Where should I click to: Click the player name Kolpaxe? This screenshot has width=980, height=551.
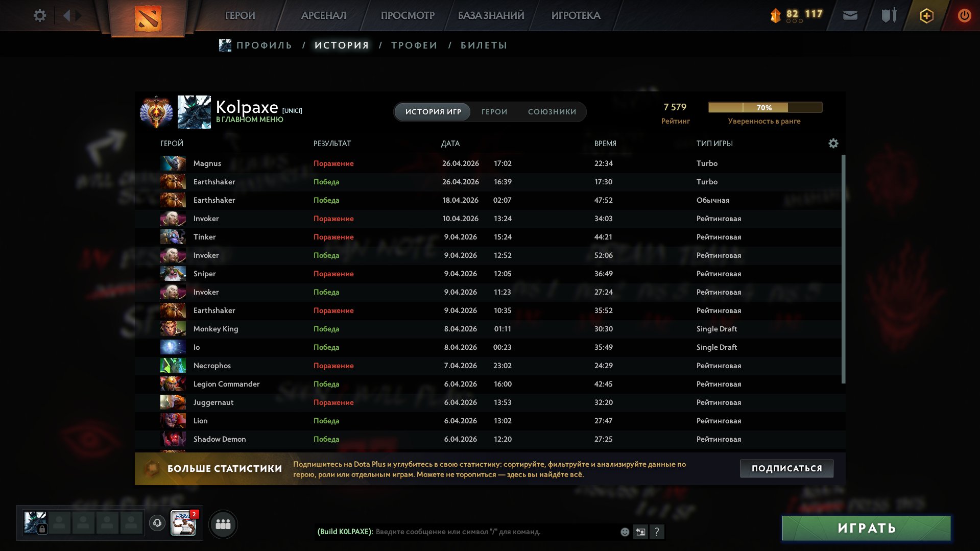[x=247, y=107]
